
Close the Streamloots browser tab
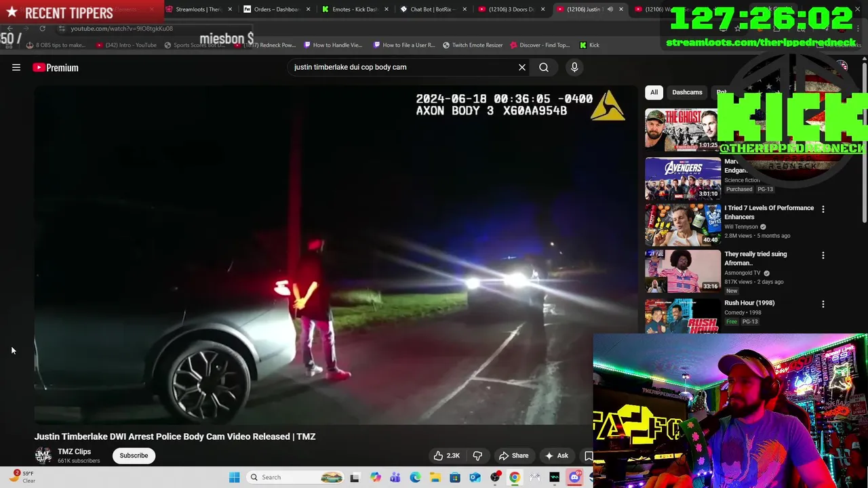pyautogui.click(x=231, y=9)
